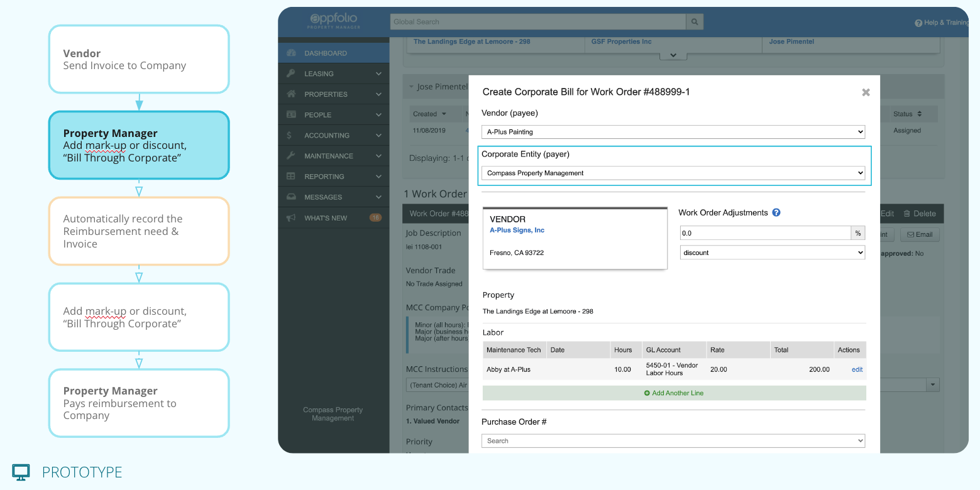The width and height of the screenshot is (980, 490).
Task: Click the down chevron below property header
Action: point(673,55)
